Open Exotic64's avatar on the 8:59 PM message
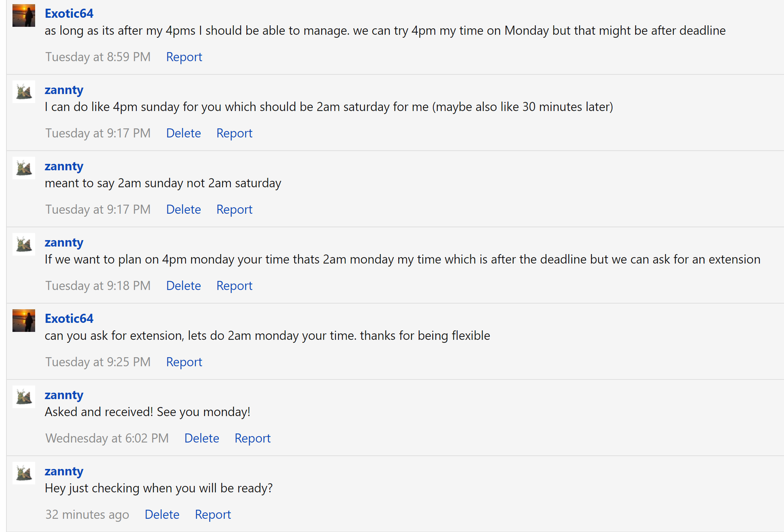Viewport: 784px width, 532px height. [24, 15]
